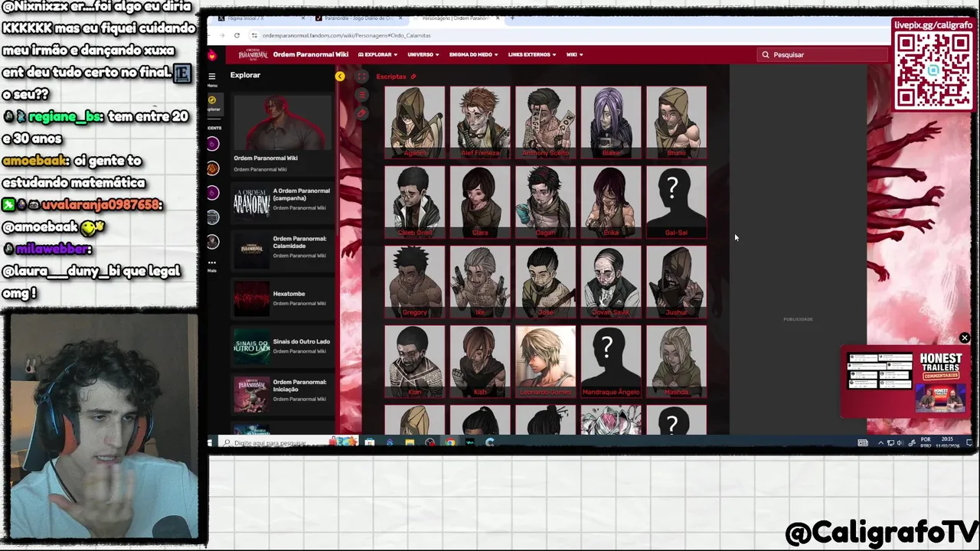Open the Mais three-dots icon in sidebar
980x551 pixels.
click(212, 262)
